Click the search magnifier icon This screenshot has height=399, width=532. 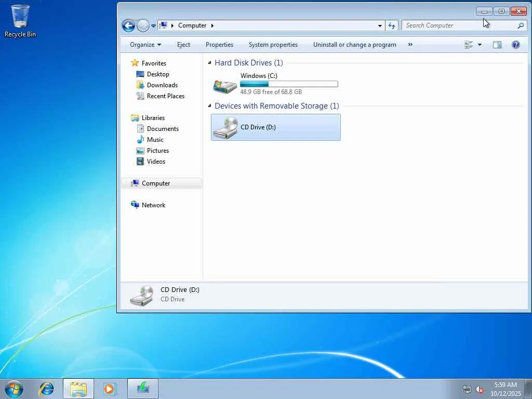tap(521, 25)
